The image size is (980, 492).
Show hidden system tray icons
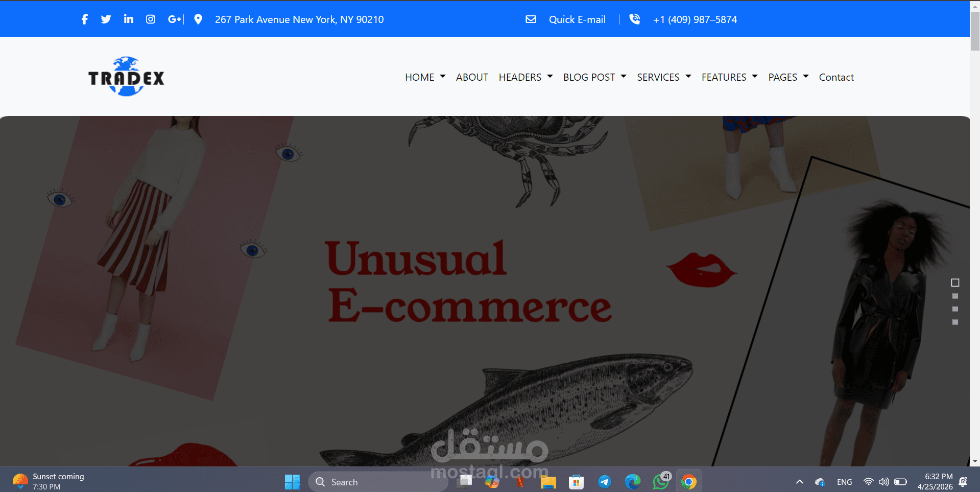pyautogui.click(x=800, y=482)
